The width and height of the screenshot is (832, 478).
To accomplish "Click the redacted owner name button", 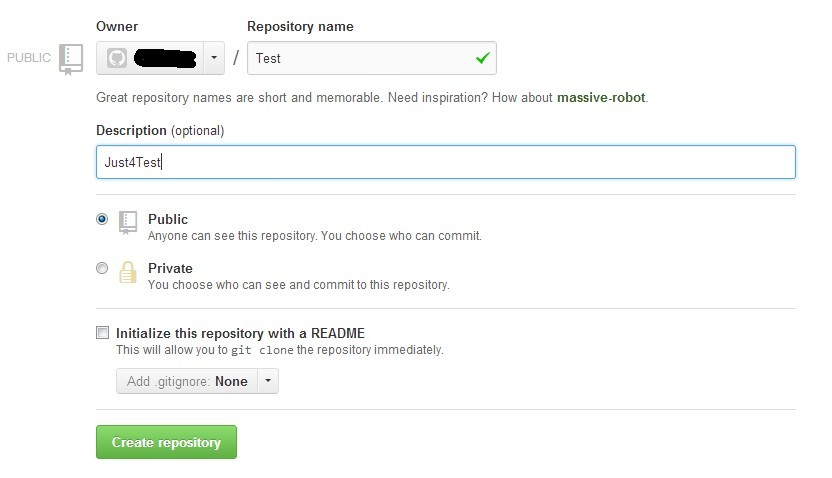I will point(150,58).
